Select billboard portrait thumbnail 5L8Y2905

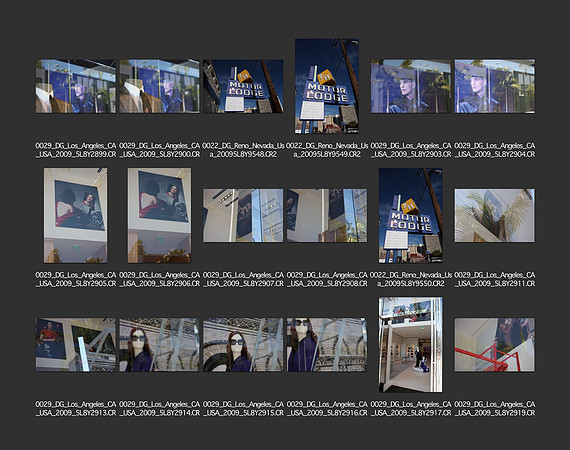[76, 216]
